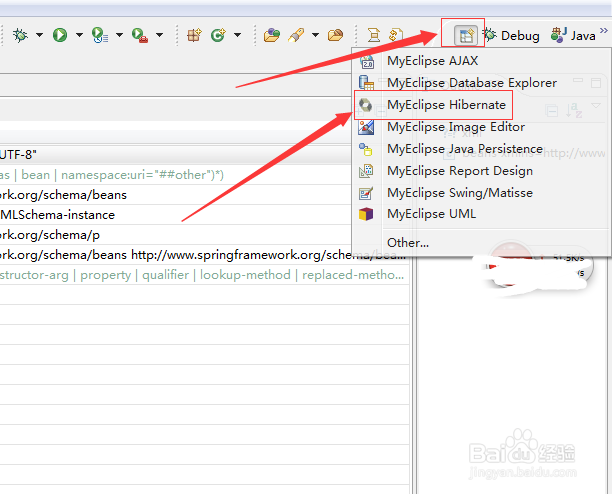
Task: Click the Database Explorer menu icon
Action: click(366, 83)
